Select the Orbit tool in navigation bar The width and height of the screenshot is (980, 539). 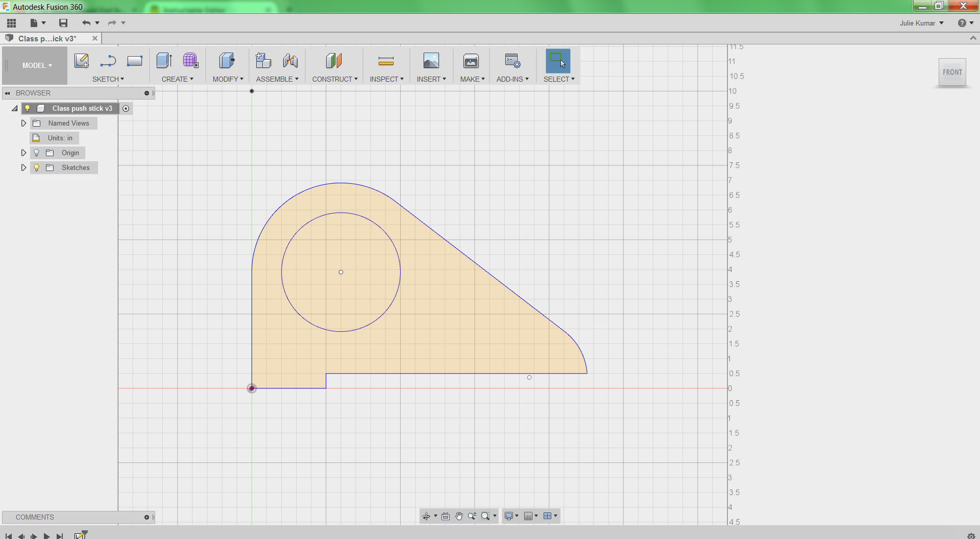[427, 516]
